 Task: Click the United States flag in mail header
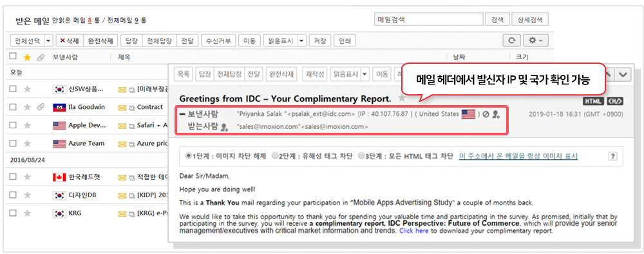468,114
